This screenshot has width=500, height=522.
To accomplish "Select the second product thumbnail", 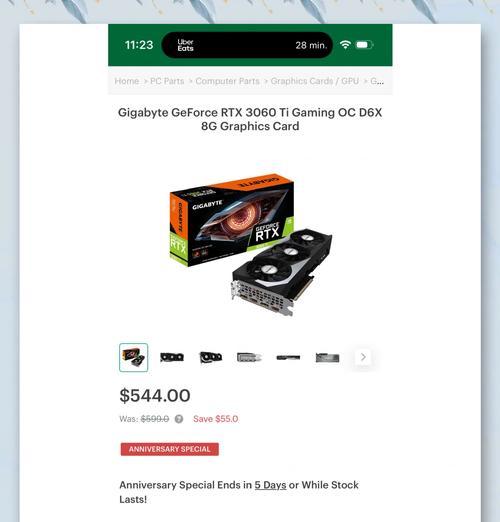I will 172,357.
